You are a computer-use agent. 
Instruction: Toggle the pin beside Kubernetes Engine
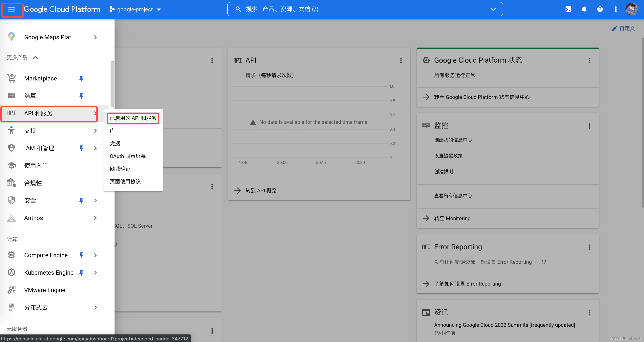[x=81, y=272]
